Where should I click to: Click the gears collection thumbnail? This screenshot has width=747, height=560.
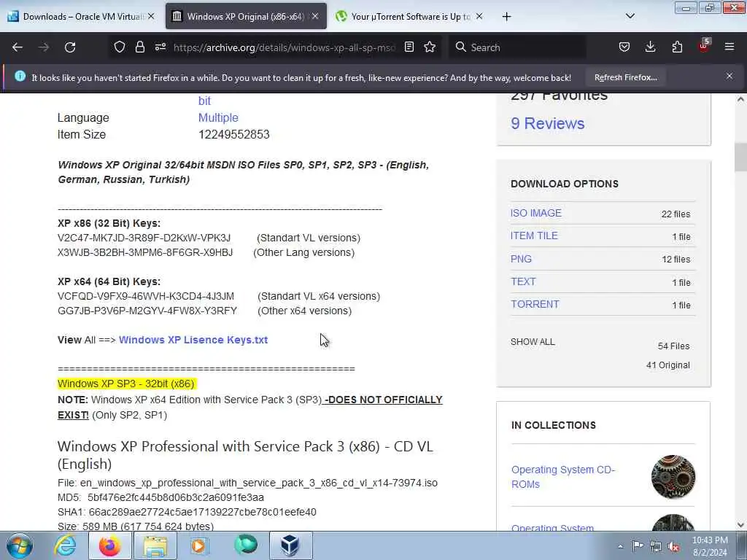click(x=673, y=477)
